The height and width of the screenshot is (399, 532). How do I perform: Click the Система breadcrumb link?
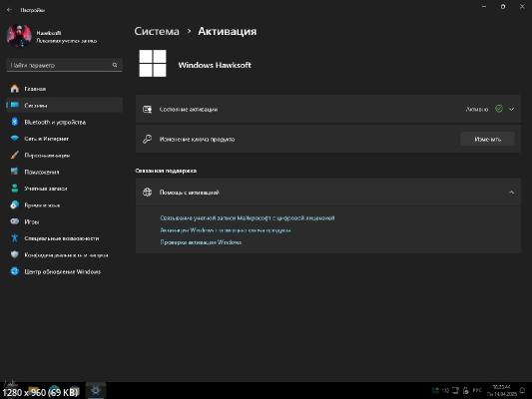tap(157, 31)
